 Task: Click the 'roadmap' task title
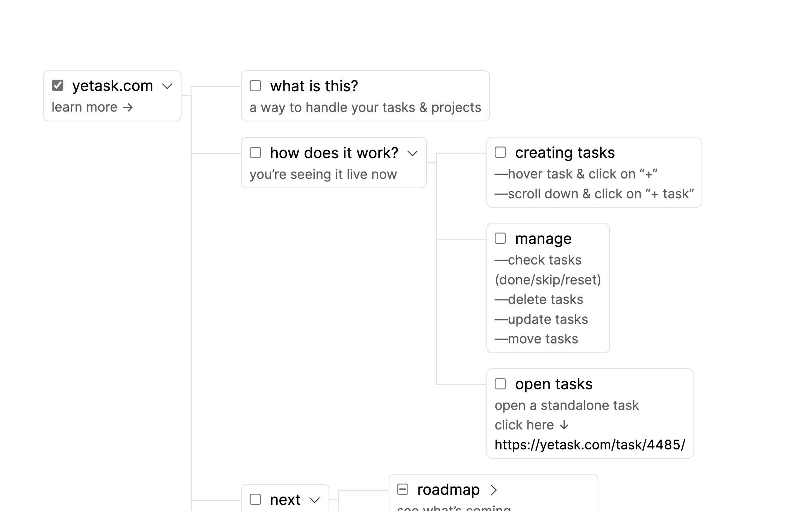(x=448, y=490)
